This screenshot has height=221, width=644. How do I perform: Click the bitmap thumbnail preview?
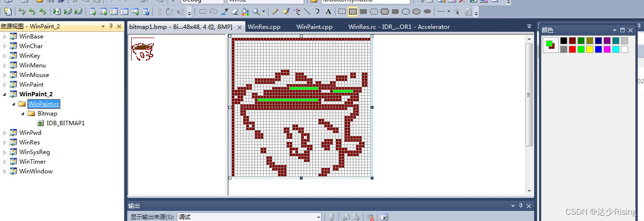(143, 49)
